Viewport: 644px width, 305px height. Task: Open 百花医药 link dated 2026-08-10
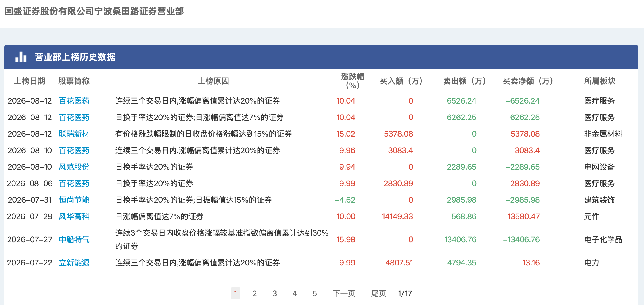click(x=74, y=150)
